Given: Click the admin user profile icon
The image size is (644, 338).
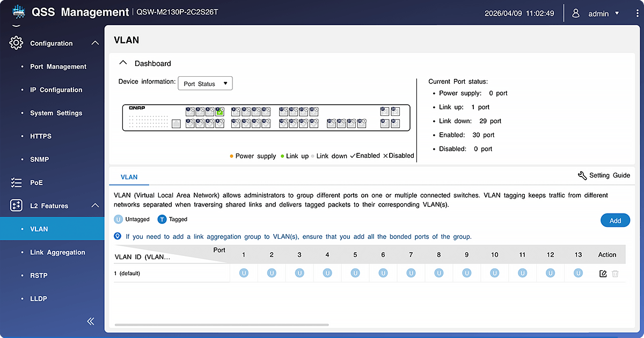Looking at the screenshot, I should [576, 13].
